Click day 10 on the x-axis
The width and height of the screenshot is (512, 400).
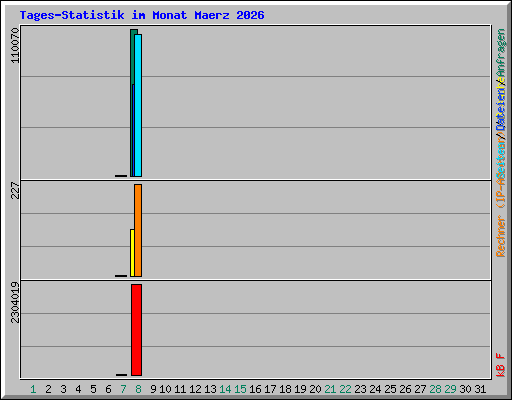click(x=165, y=389)
